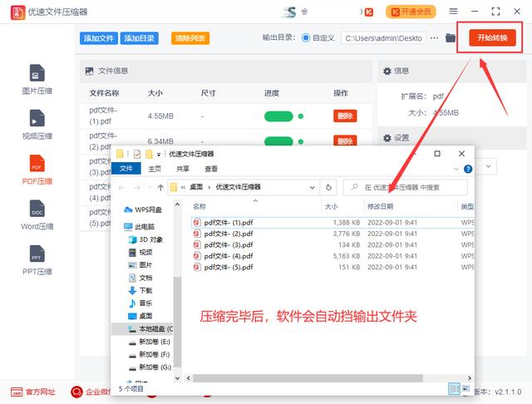Open the Word压缩 tool
The height and width of the screenshot is (404, 532).
[x=37, y=214]
